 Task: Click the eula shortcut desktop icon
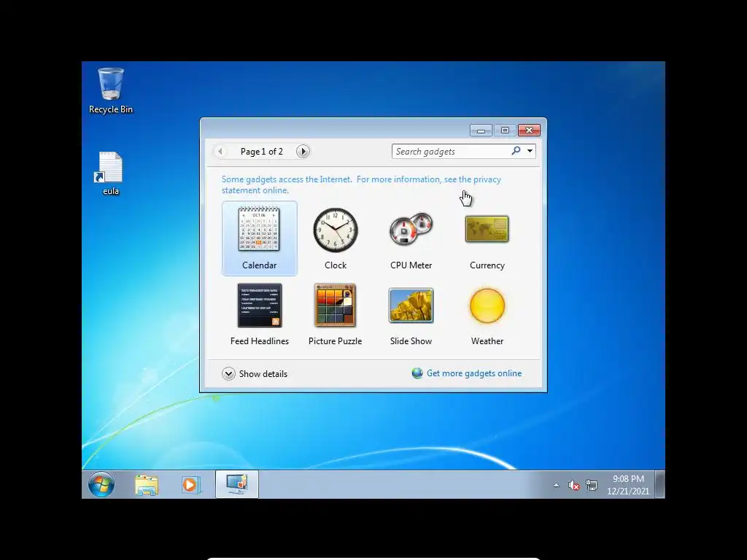coord(111,174)
